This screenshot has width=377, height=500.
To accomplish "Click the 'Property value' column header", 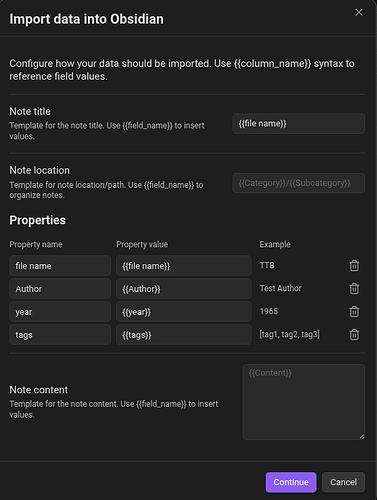I will click(x=142, y=244).
